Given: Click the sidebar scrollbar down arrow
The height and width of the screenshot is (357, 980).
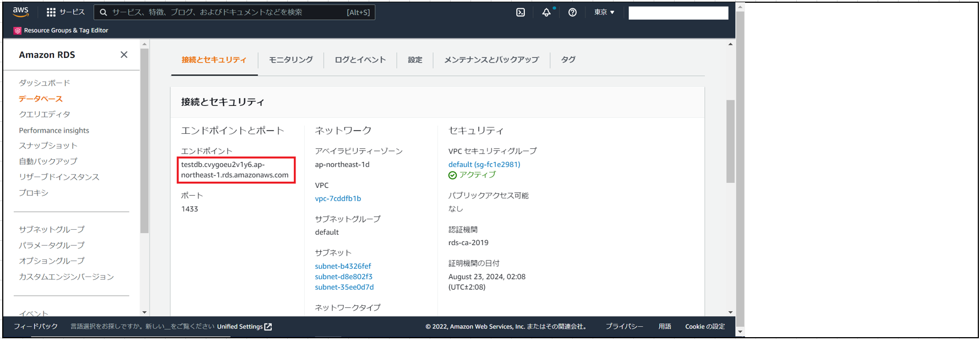Looking at the screenshot, I should [x=144, y=312].
